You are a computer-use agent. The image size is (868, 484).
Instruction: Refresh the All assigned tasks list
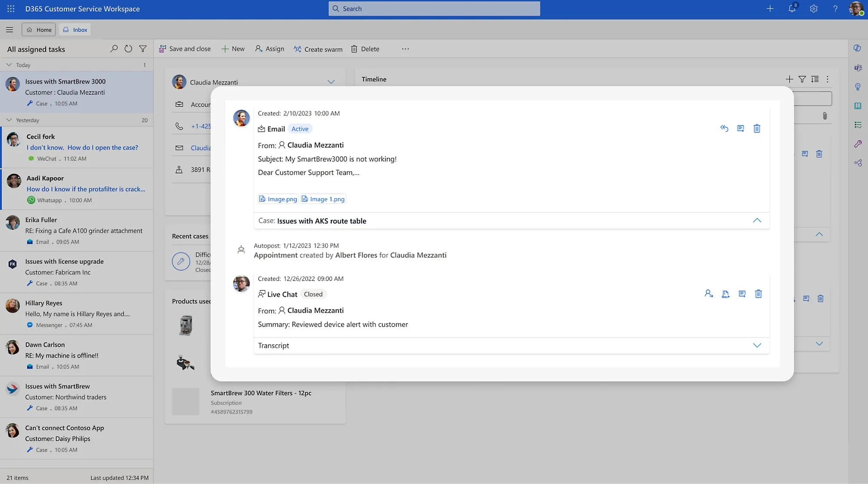coord(128,49)
